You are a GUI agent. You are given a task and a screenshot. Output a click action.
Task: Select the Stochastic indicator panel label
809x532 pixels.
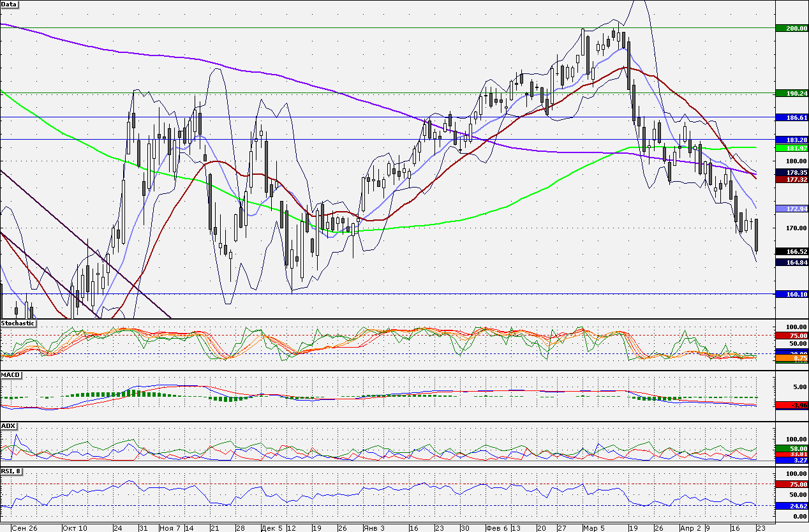click(18, 323)
